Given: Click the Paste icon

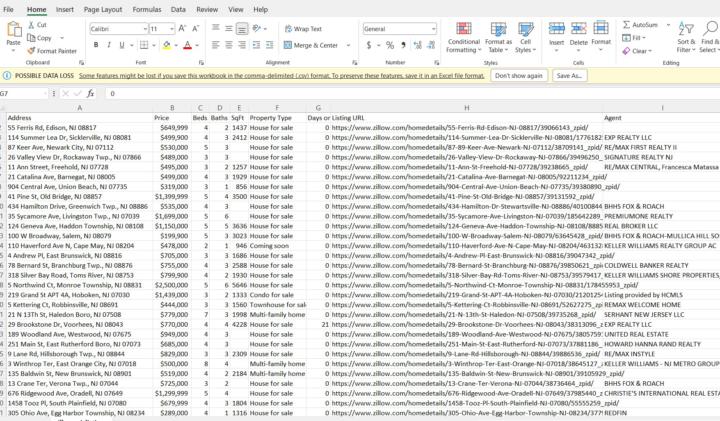Looking at the screenshot, I should pos(14,30).
